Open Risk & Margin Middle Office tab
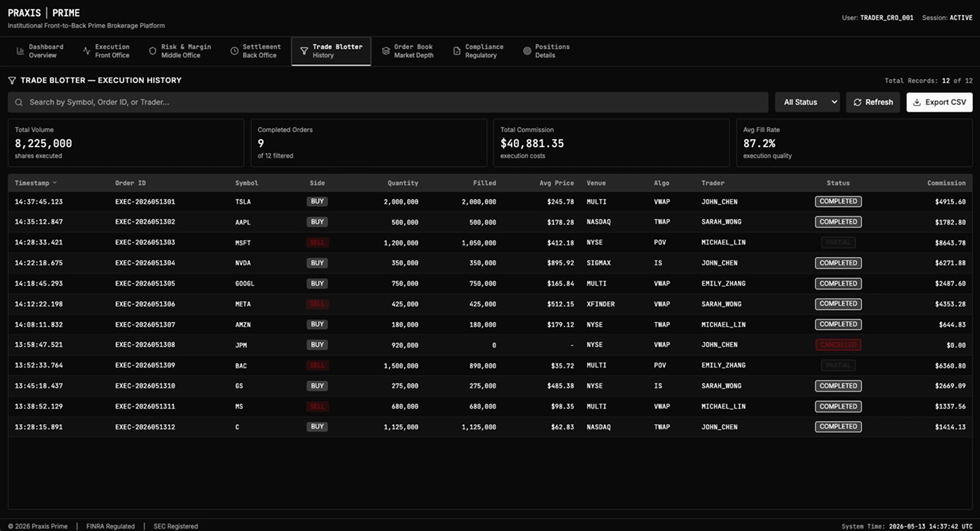 (180, 51)
